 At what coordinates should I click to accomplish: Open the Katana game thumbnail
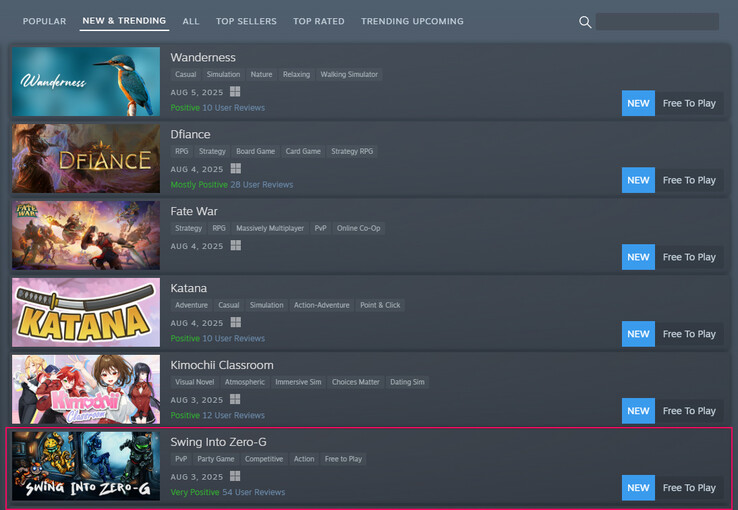(86, 312)
